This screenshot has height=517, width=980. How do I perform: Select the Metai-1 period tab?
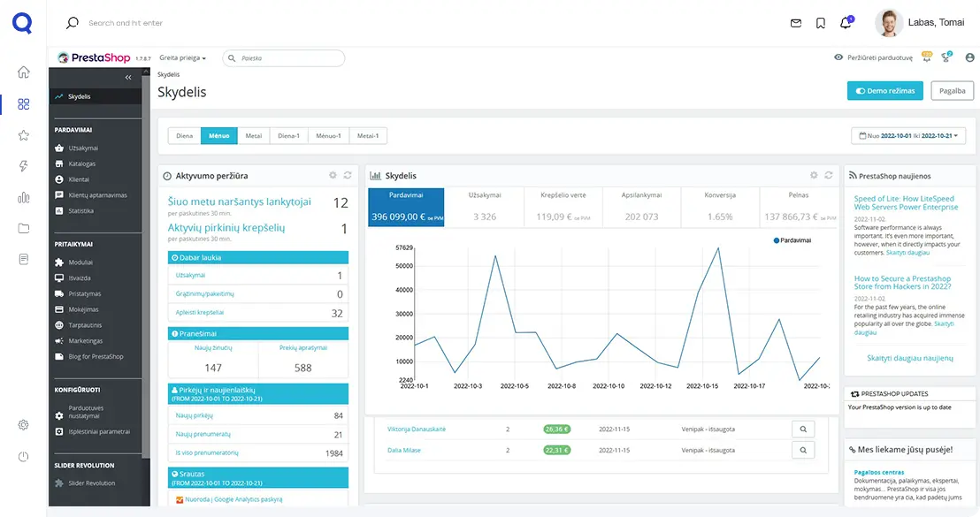(x=368, y=135)
